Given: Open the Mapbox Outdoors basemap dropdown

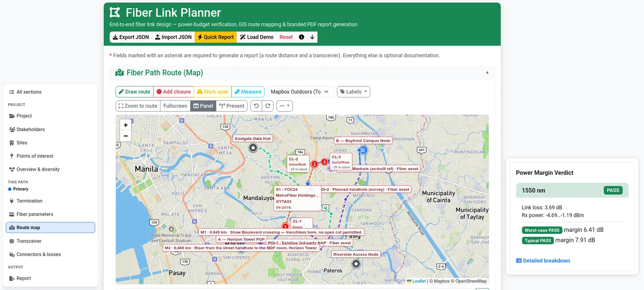Looking at the screenshot, I should tap(300, 92).
